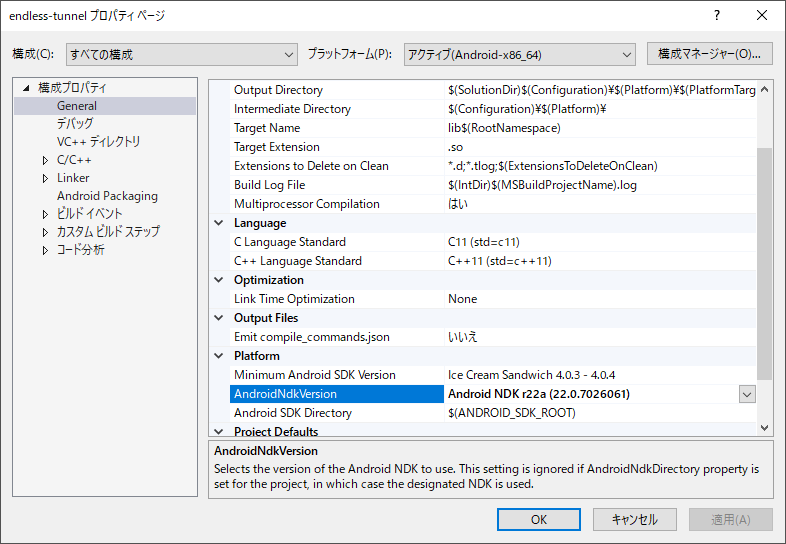Click the help question mark icon

[717, 16]
